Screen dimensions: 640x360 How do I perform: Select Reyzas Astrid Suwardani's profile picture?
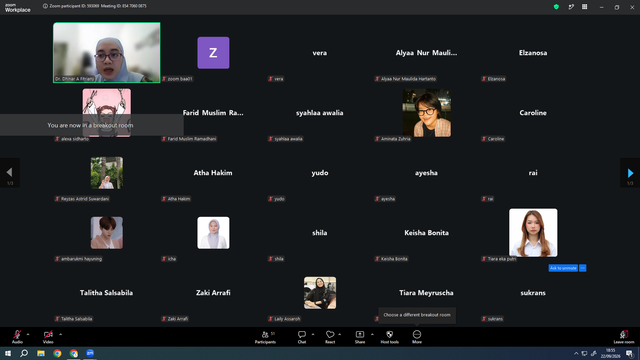pyautogui.click(x=107, y=173)
